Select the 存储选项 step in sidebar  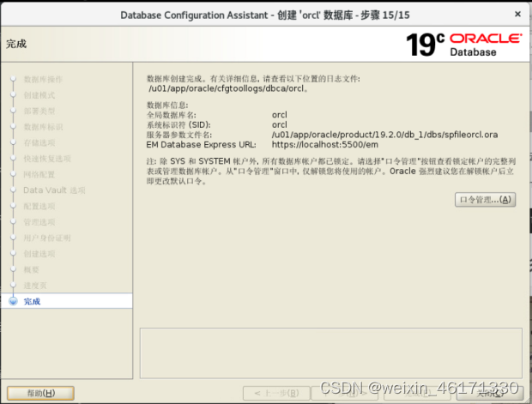pos(39,142)
